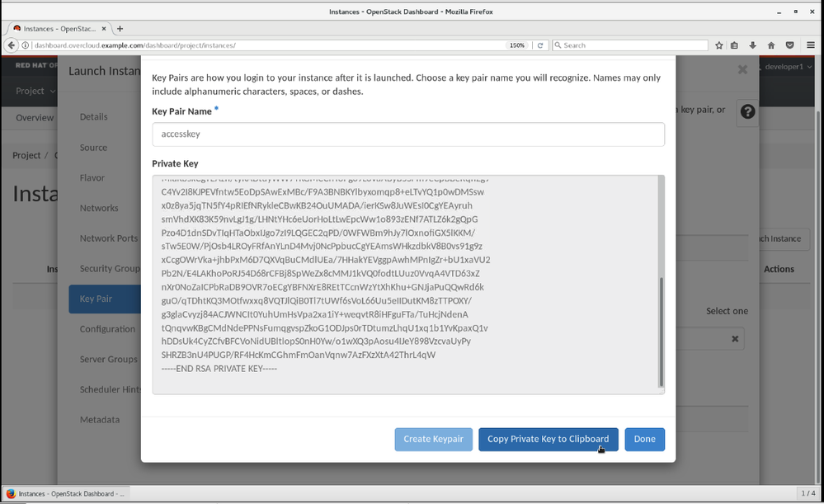The image size is (824, 504).
Task: Open a new browser tab with plus
Action: [x=120, y=29]
